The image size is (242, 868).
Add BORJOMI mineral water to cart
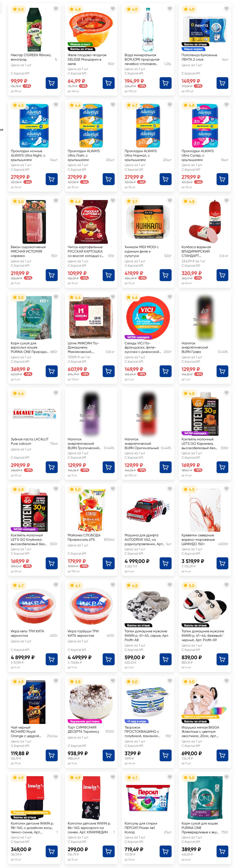(165, 83)
